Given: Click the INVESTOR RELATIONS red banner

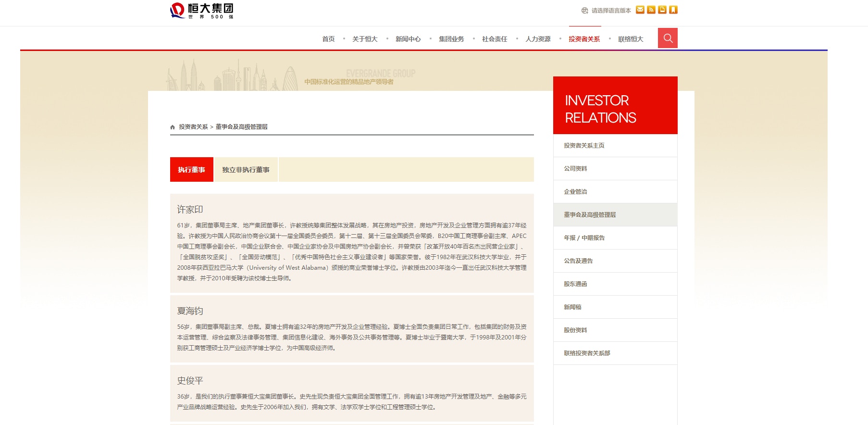Looking at the screenshot, I should (615, 105).
